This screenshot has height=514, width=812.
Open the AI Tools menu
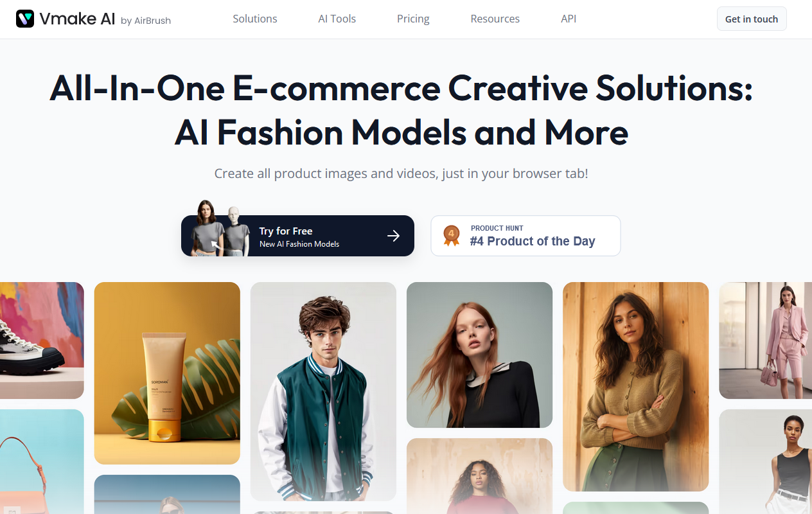coord(337,19)
